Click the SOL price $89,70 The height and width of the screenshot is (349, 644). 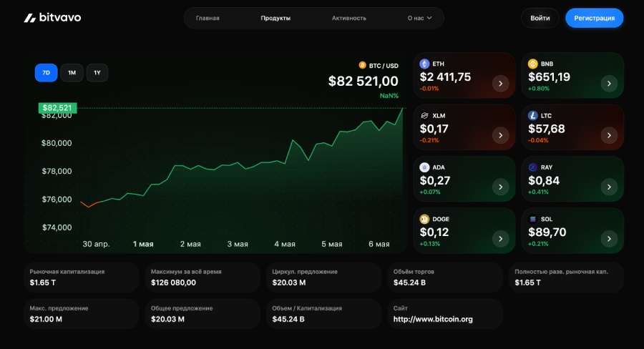(547, 232)
